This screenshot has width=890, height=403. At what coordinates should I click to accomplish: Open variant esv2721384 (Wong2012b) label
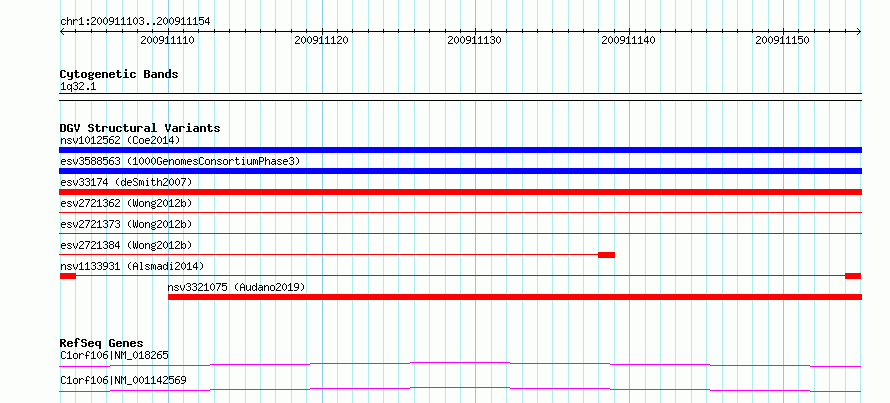126,245
